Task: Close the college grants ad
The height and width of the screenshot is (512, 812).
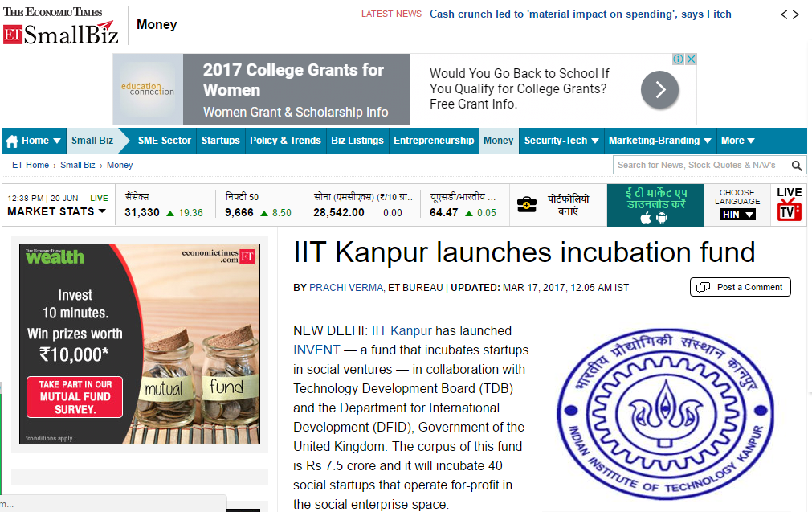Action: [690, 59]
